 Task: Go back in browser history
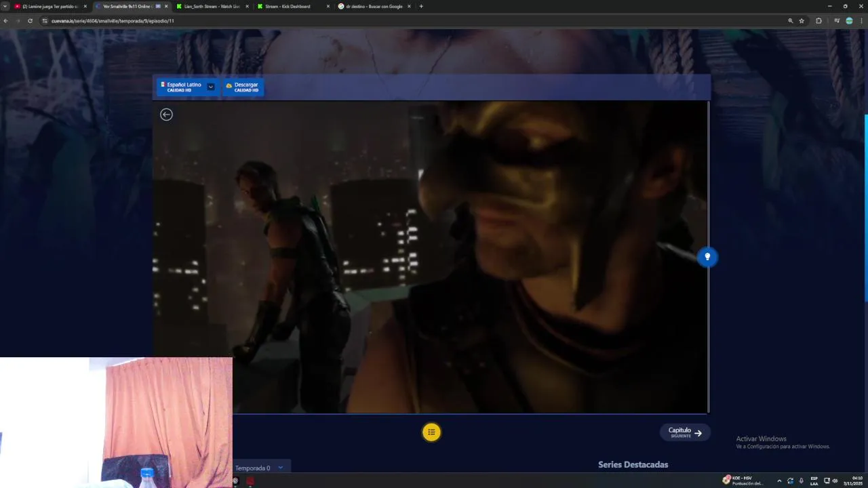tap(5, 21)
